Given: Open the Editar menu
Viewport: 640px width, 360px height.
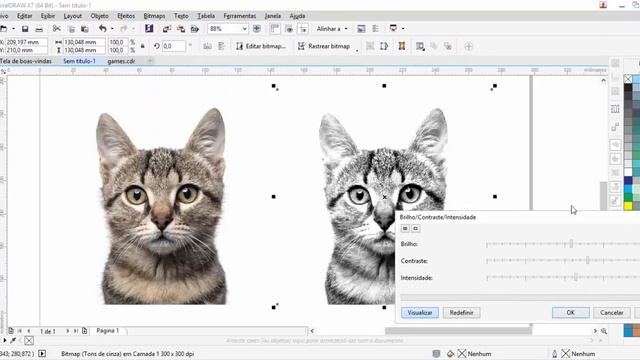Looking at the screenshot, I should 24,16.
